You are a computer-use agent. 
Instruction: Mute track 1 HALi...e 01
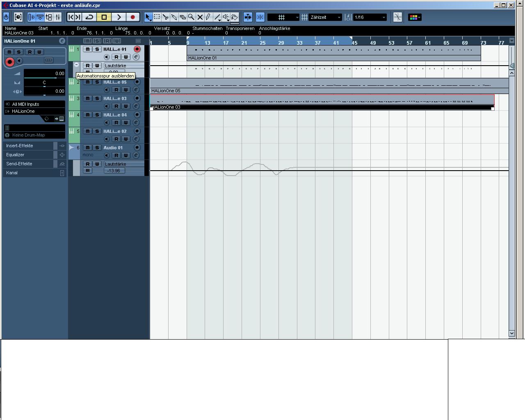coord(87,49)
